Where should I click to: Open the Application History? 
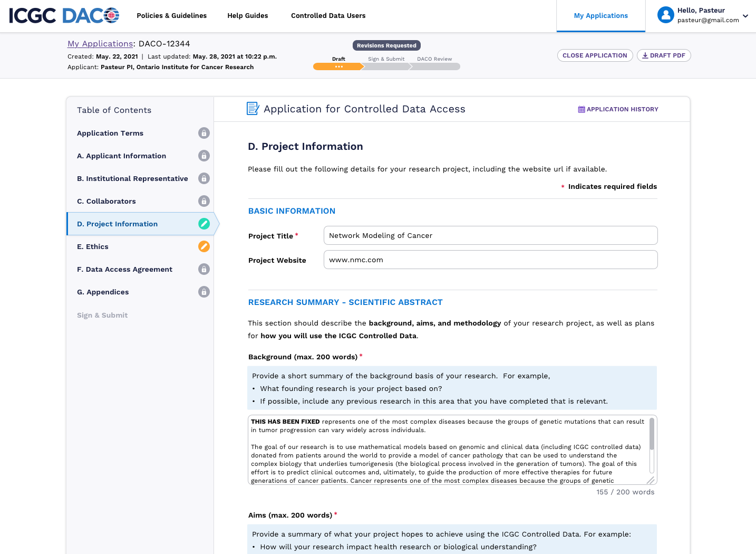coord(618,109)
